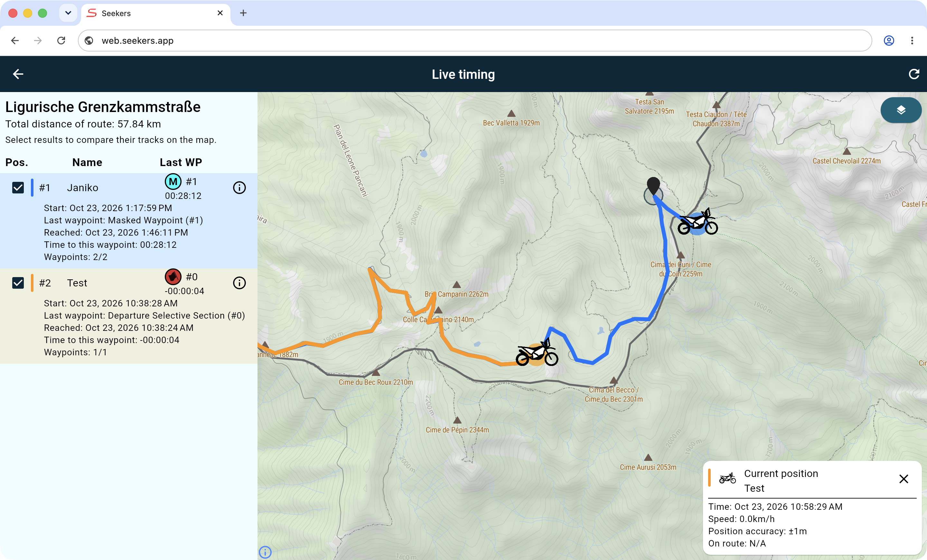Click the browser back navigation arrow
Image resolution: width=927 pixels, height=560 pixels.
(x=15, y=41)
